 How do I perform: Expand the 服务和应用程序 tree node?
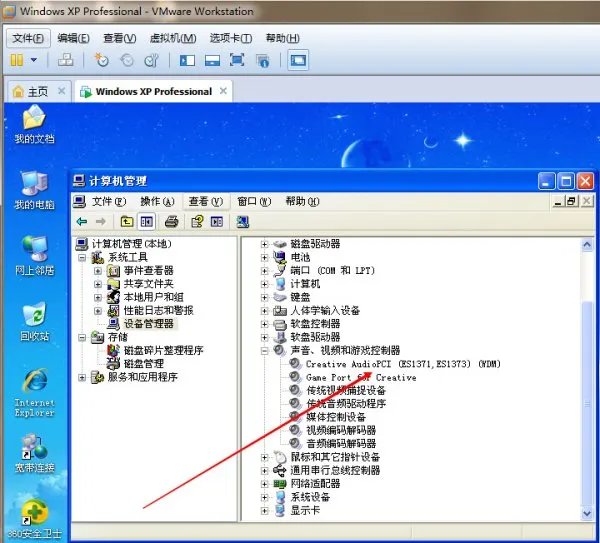(84, 377)
